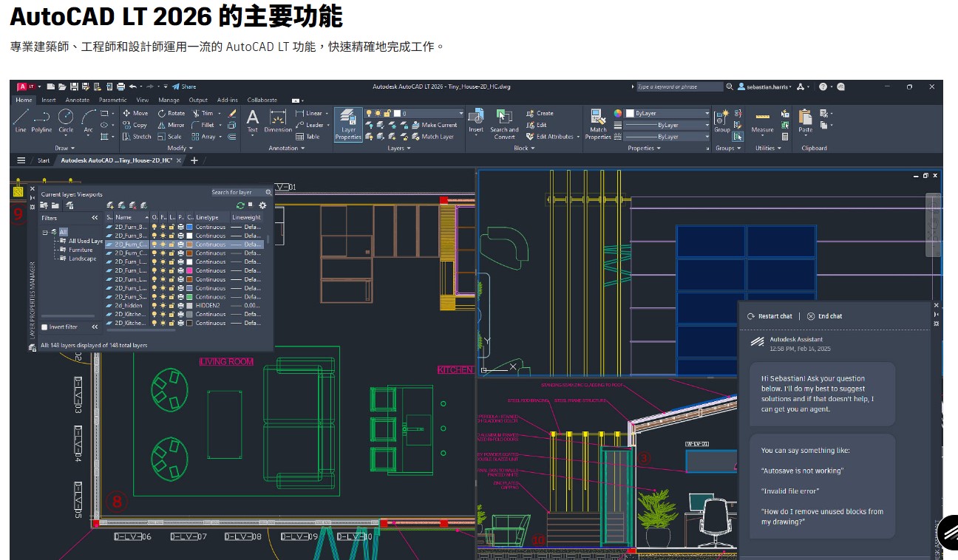Toggle On bulb for 2d_hidden layer
The width and height of the screenshot is (958, 560).
[154, 305]
